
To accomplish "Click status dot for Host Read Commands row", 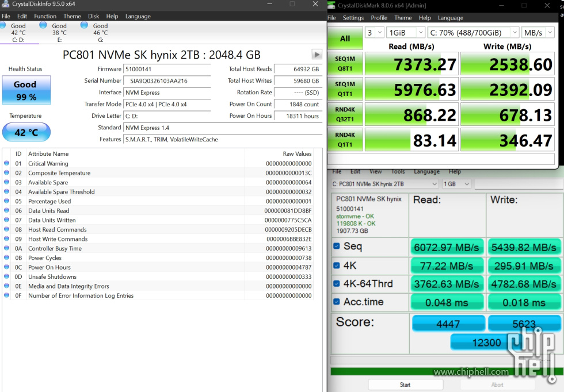I will (6, 229).
